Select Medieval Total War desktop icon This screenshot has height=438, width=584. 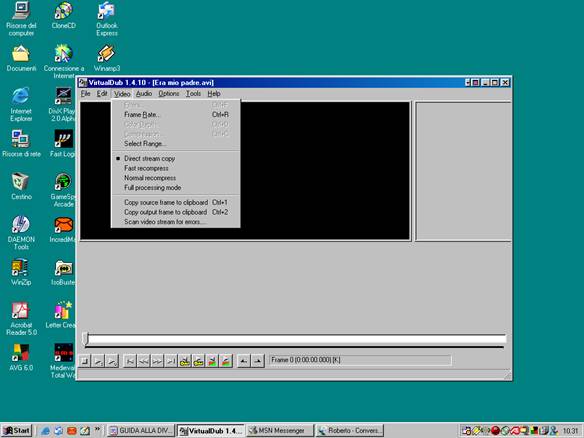[x=63, y=361]
